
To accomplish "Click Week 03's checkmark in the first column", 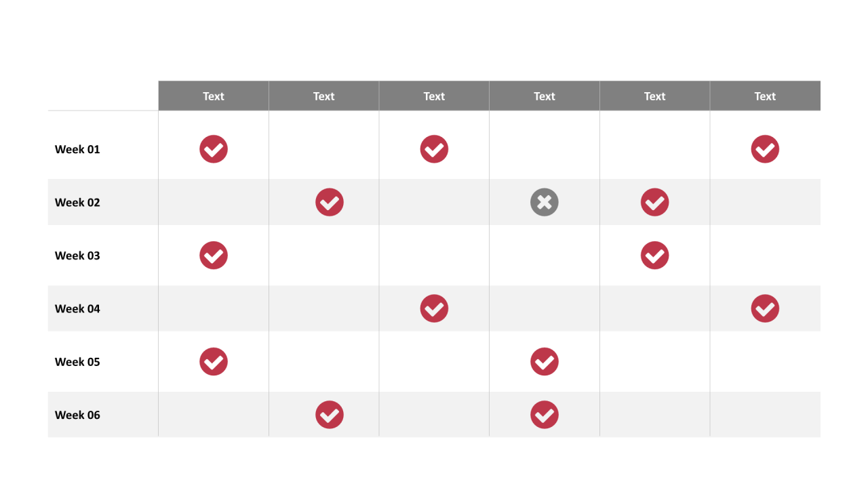I will 214,256.
